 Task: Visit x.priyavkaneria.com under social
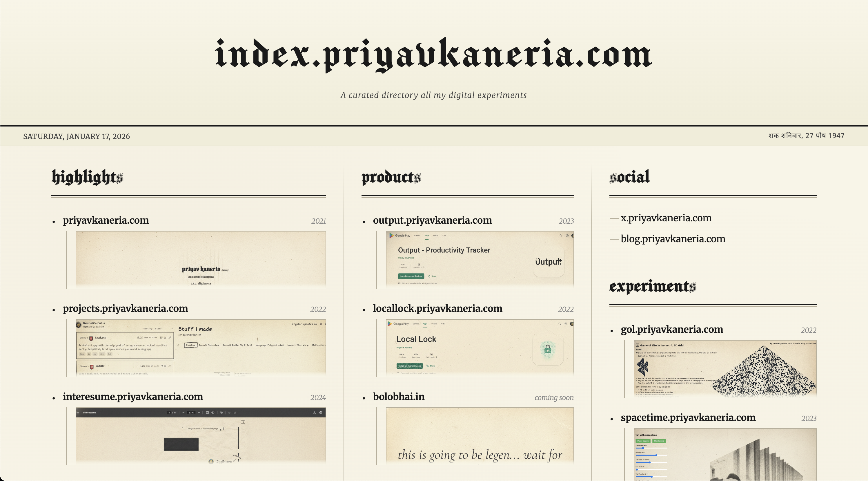pos(666,218)
